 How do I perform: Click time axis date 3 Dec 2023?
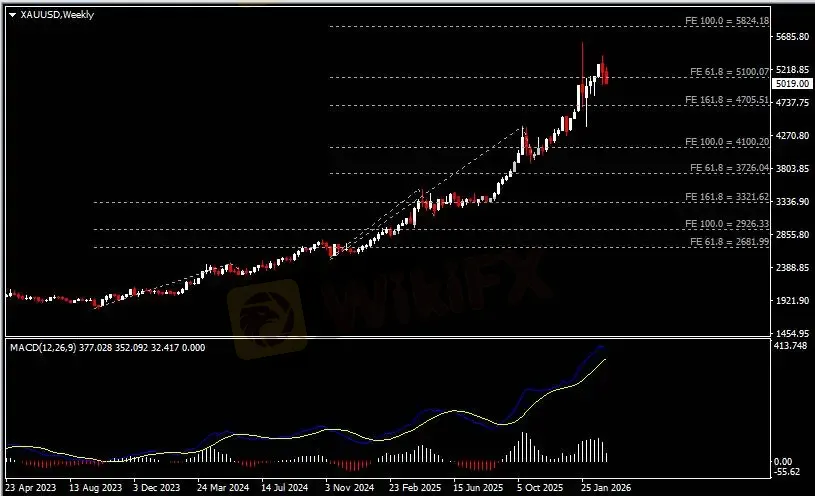156,488
